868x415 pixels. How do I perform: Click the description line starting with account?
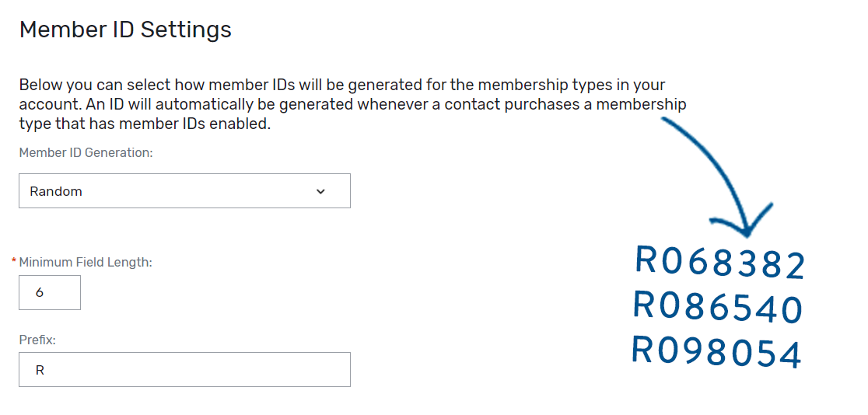coord(352,104)
